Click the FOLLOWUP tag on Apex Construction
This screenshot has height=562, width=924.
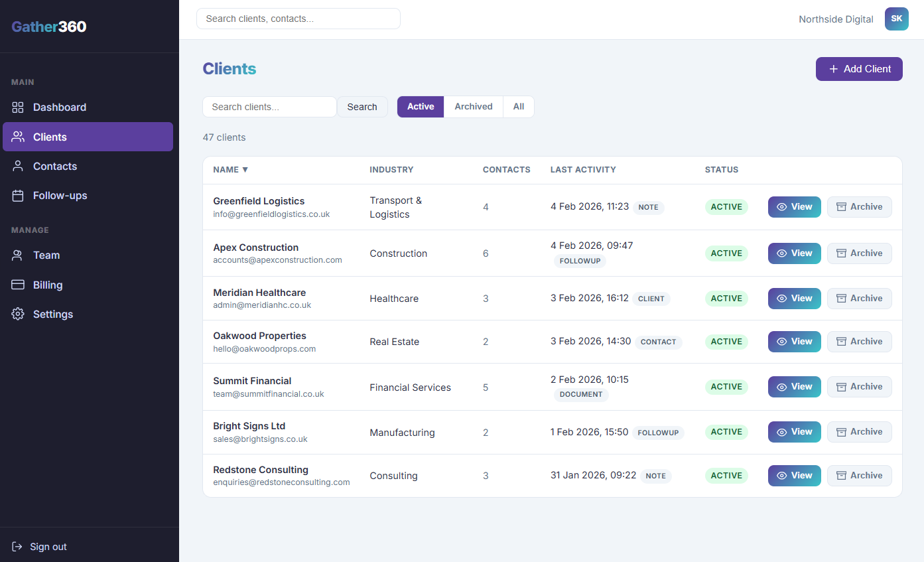click(580, 261)
